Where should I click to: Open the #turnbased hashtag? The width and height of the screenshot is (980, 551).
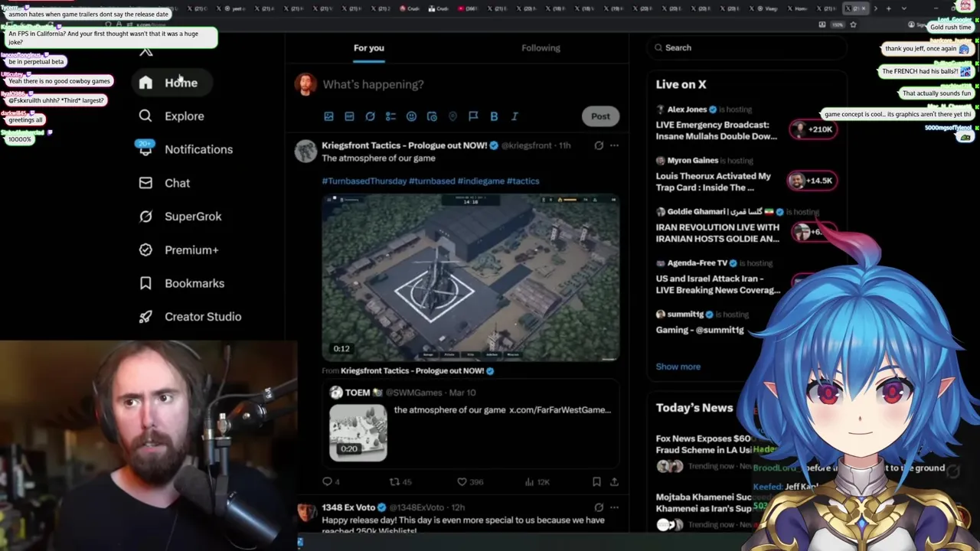click(432, 181)
